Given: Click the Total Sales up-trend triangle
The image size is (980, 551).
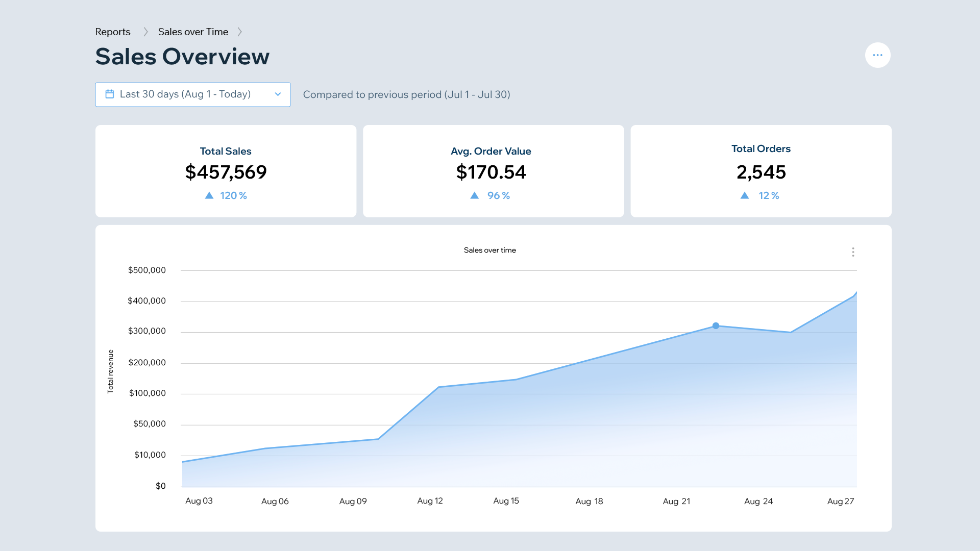Looking at the screenshot, I should pyautogui.click(x=209, y=195).
